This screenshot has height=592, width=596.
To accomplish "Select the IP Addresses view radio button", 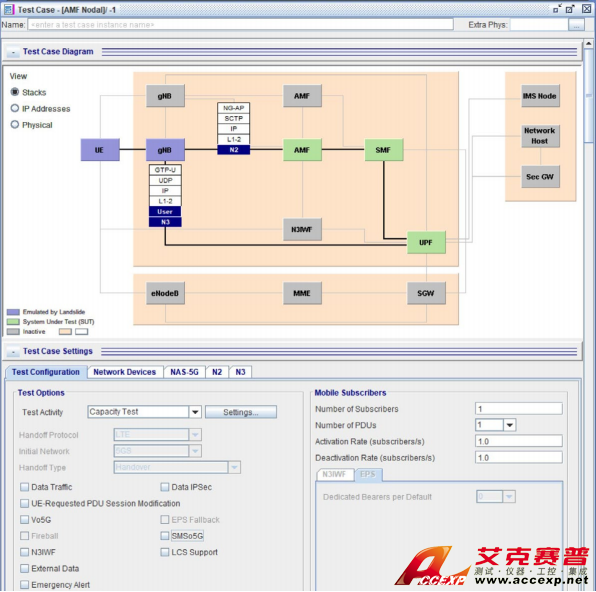I will pyautogui.click(x=15, y=108).
